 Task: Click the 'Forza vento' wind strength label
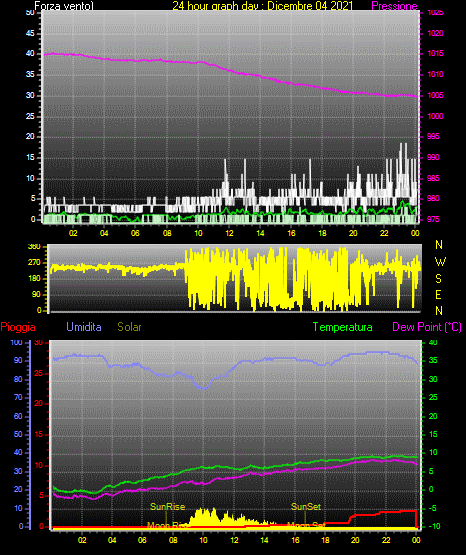tap(64, 5)
